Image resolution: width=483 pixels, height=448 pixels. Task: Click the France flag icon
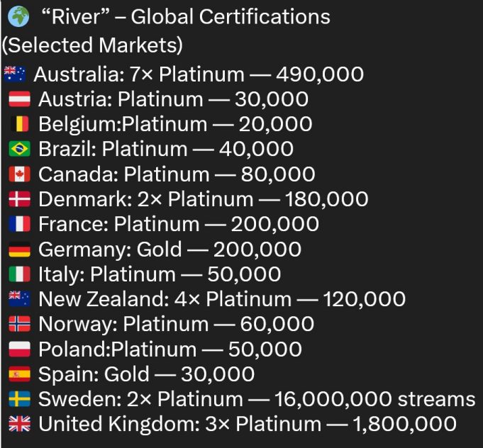pyautogui.click(x=20, y=225)
